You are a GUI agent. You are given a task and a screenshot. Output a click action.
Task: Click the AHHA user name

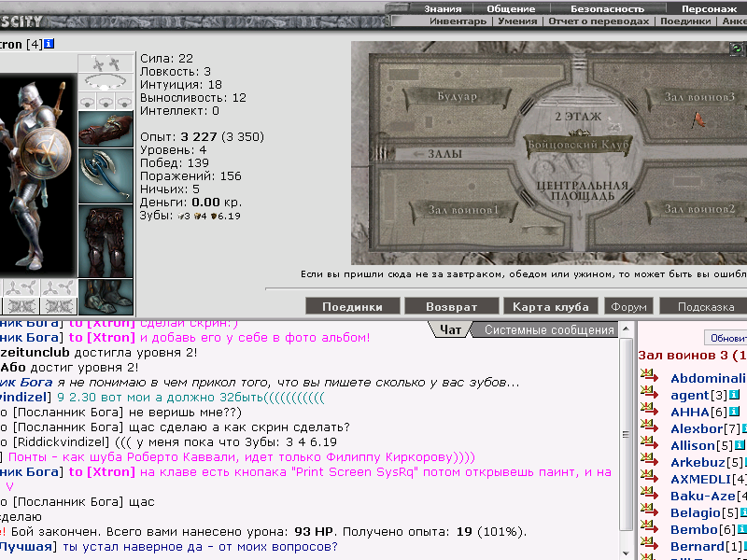(690, 412)
